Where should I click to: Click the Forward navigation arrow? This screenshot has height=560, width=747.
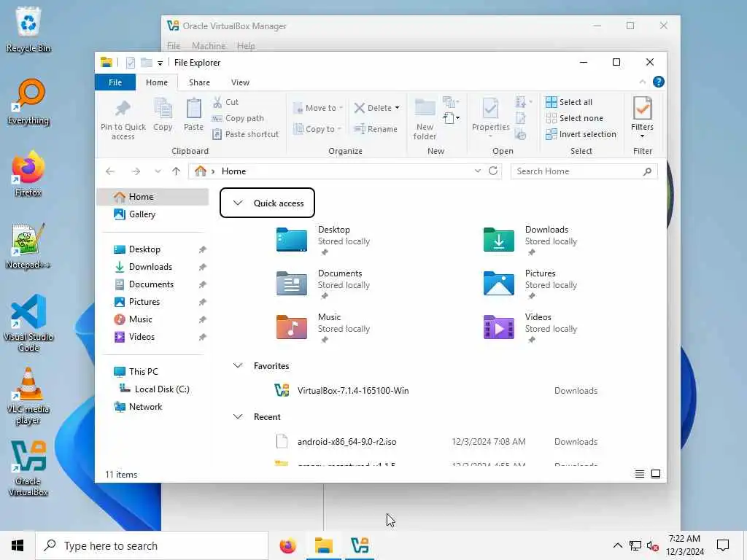click(x=136, y=171)
